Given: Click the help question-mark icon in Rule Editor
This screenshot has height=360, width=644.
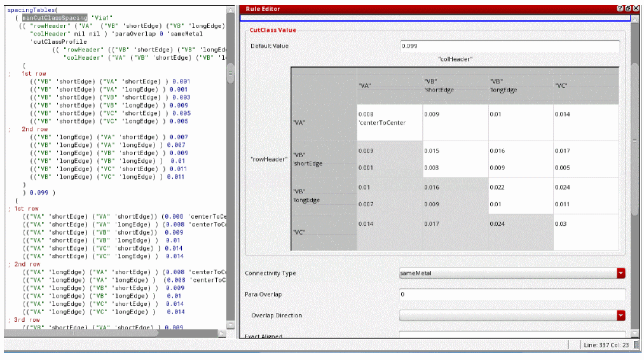Looking at the screenshot, I should pos(620,8).
